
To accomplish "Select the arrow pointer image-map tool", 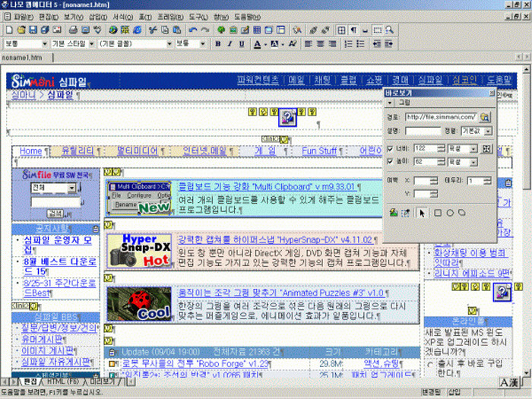I will pos(422,213).
